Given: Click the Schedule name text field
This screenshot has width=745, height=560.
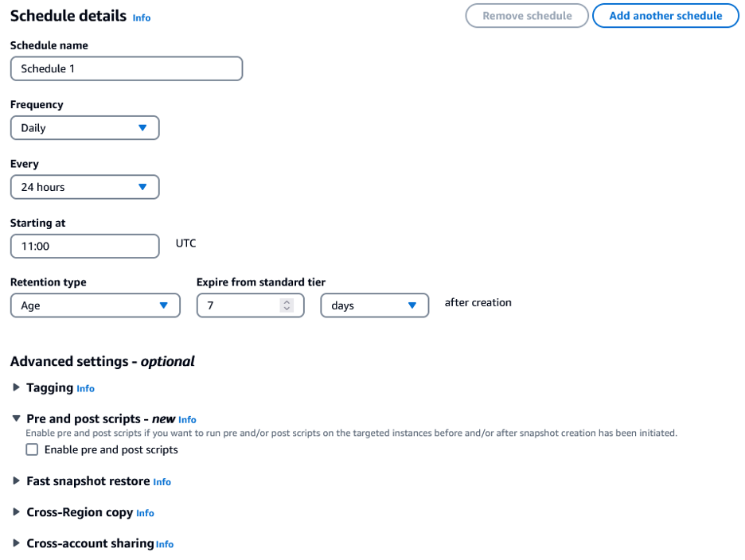Looking at the screenshot, I should point(126,68).
